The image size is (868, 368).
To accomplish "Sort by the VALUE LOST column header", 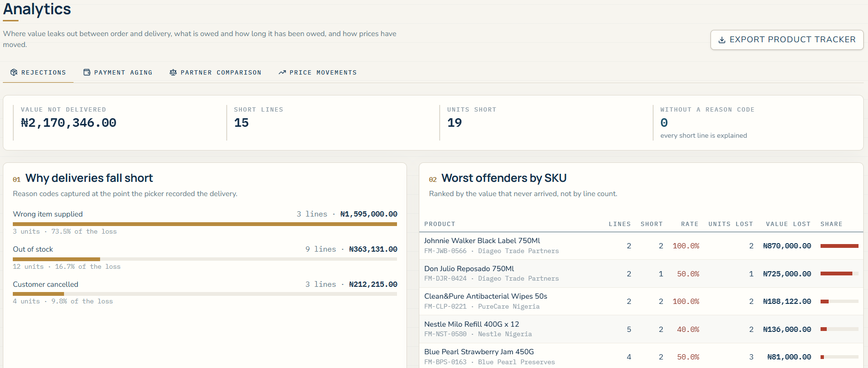I will pyautogui.click(x=788, y=224).
